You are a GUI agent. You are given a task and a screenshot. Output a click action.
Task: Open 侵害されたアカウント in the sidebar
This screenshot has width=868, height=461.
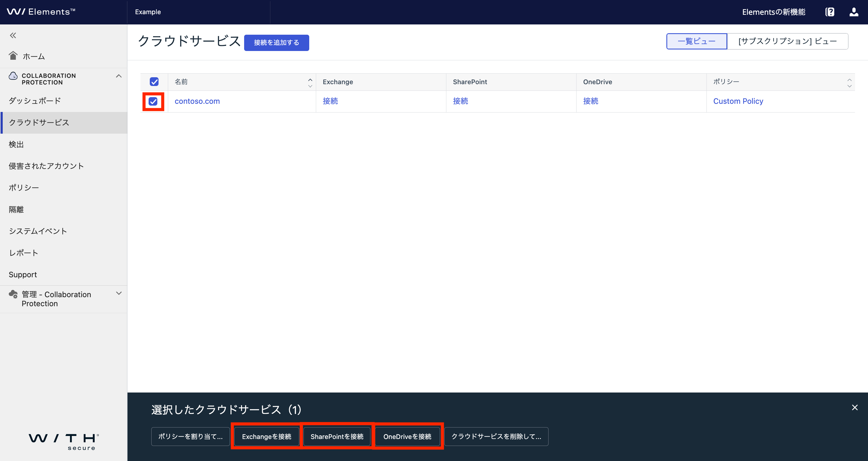click(64, 166)
